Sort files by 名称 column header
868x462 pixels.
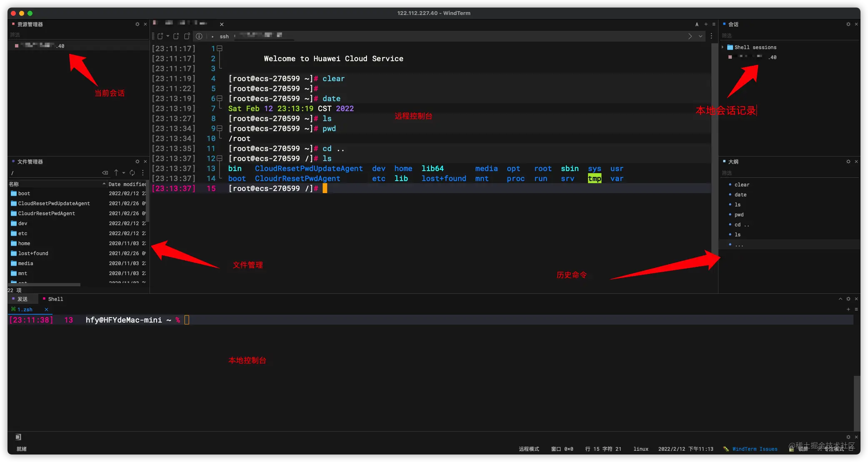(x=57, y=184)
